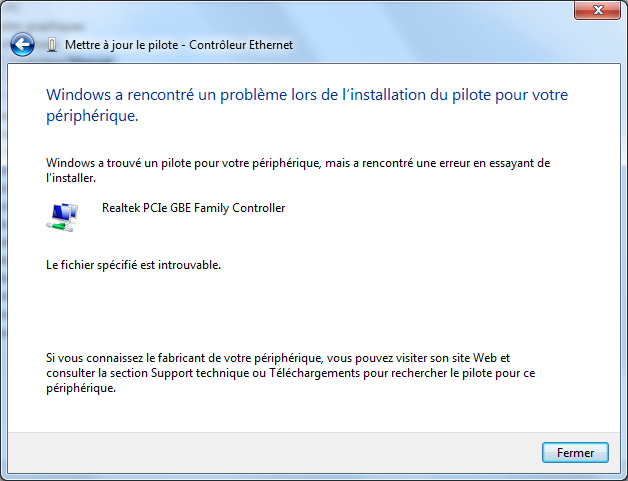
Task: Go back with the blue arrow button
Action: (22, 45)
